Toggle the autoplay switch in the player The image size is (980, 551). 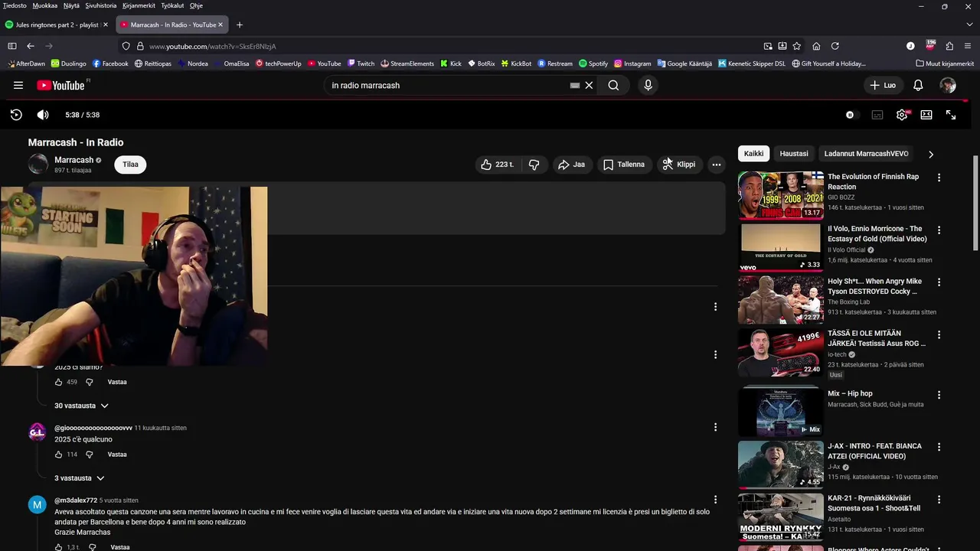tap(851, 115)
